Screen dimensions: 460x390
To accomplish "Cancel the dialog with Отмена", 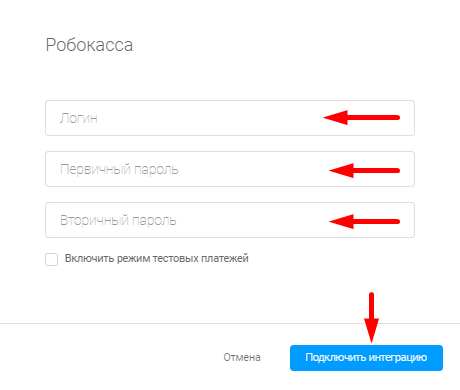I will click(x=242, y=357).
